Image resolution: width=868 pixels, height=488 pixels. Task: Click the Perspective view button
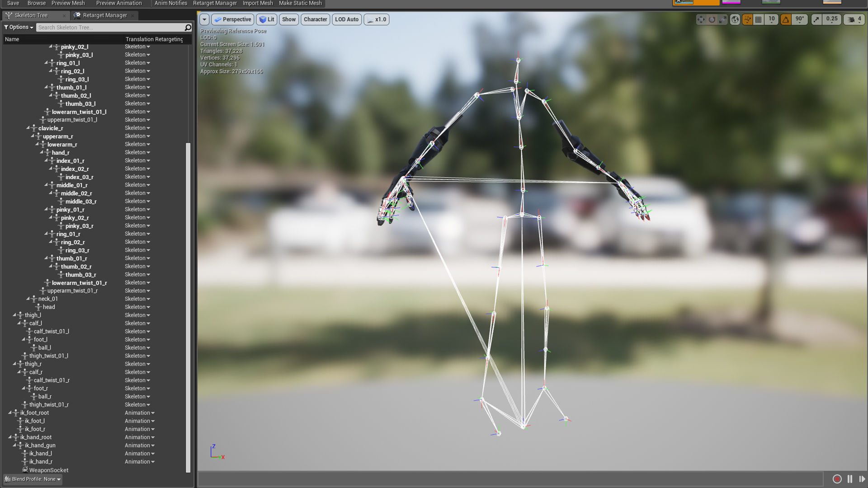[233, 19]
